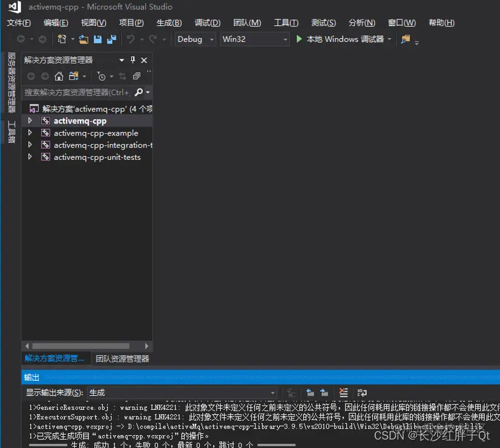The height and width of the screenshot is (448, 500).
Task: Click the Solution Explorer horizontal scrollbar thumb
Action: [x=81, y=346]
